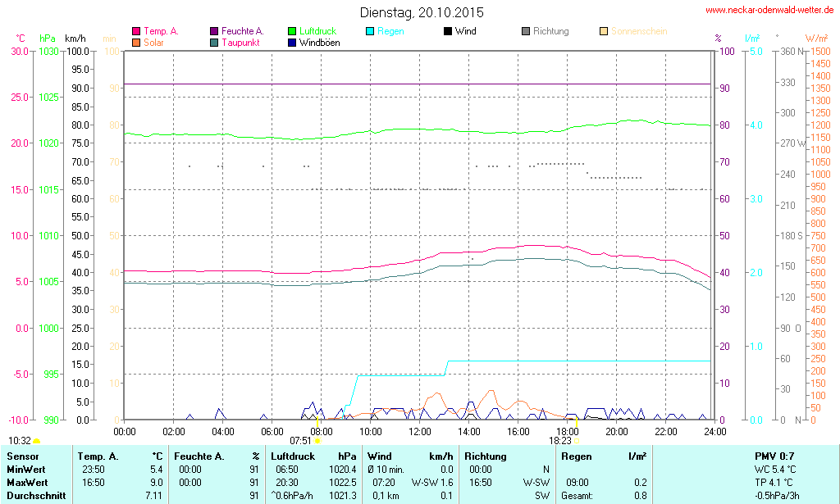This screenshot has height=504, width=840.
Task: Click the Luftdruck hPa table header
Action: pos(314,456)
